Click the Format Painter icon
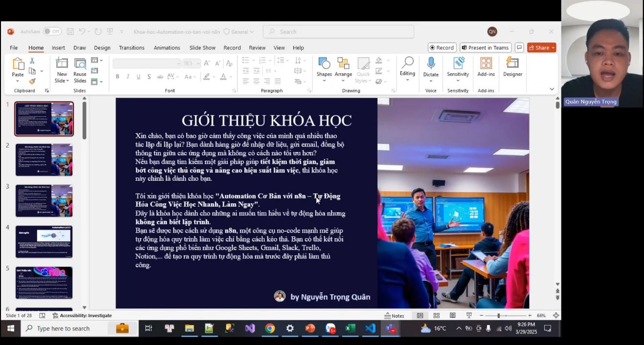 [31, 81]
